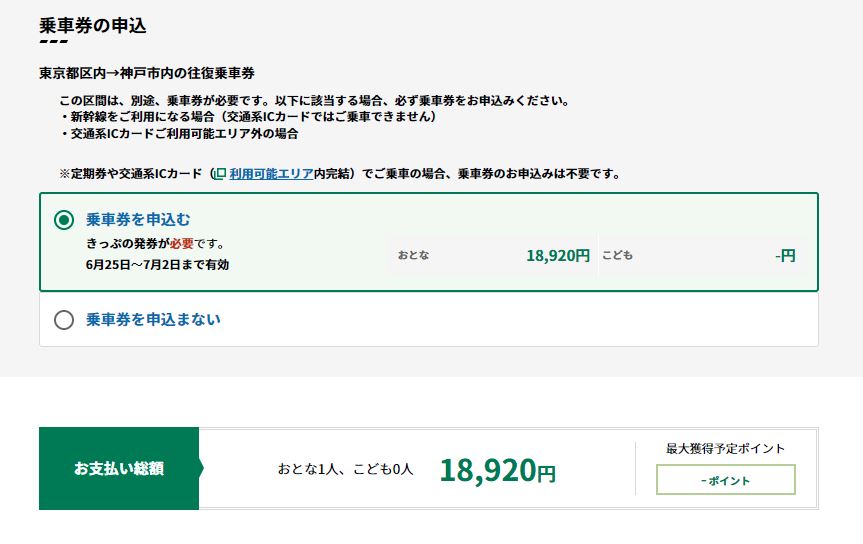
Task: Click the おとな label in fare box
Action: (x=413, y=255)
